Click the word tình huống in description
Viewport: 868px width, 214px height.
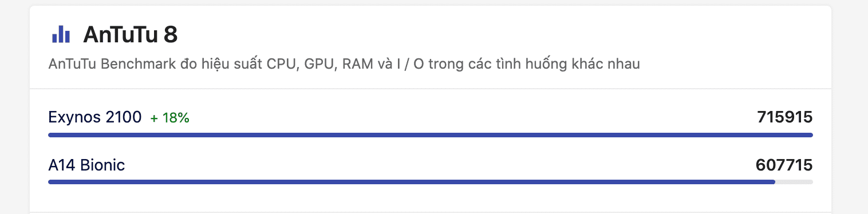pos(532,64)
